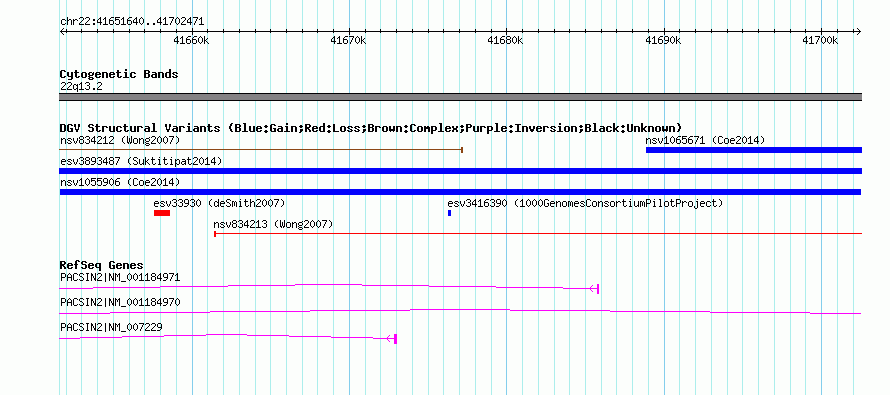Open the esv3416390 1000GenomesConsortiumPilotProject label

click(x=585, y=203)
